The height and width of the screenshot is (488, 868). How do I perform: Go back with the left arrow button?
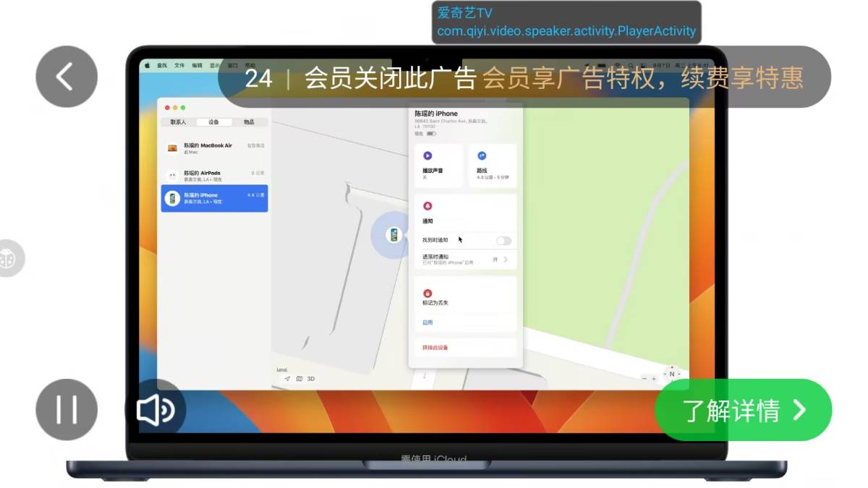pyautogui.click(x=67, y=77)
